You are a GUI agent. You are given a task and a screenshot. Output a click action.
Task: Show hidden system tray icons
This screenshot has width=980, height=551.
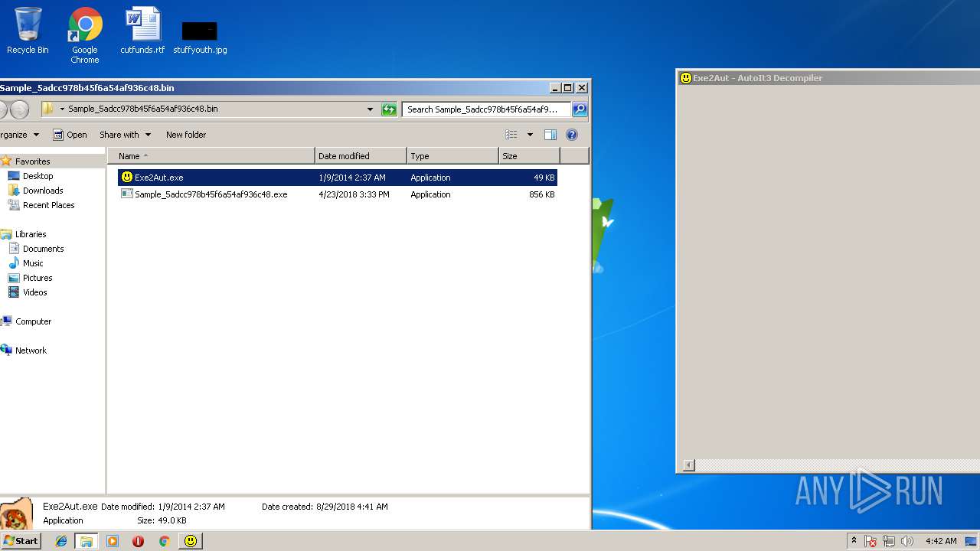click(x=854, y=541)
